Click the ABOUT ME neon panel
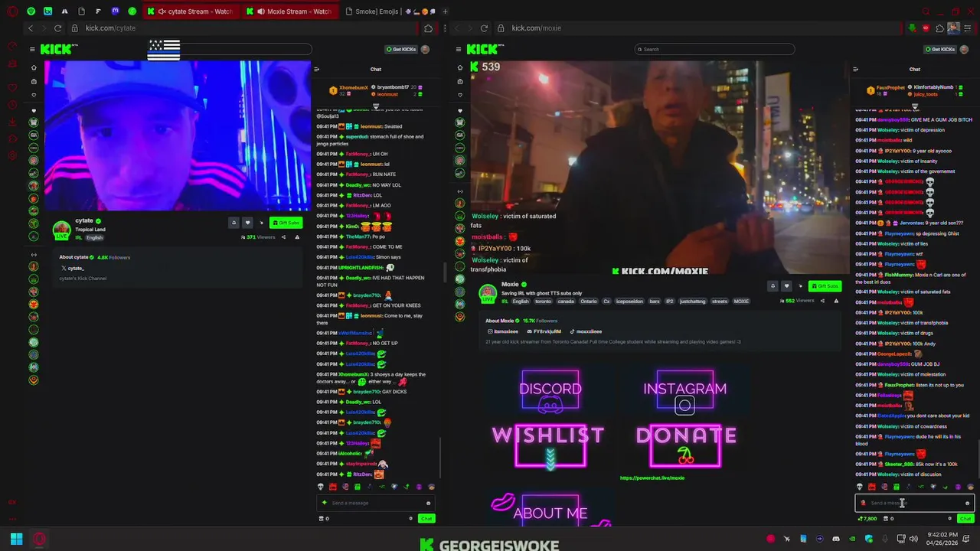This screenshot has height=551, width=980. coord(550,511)
